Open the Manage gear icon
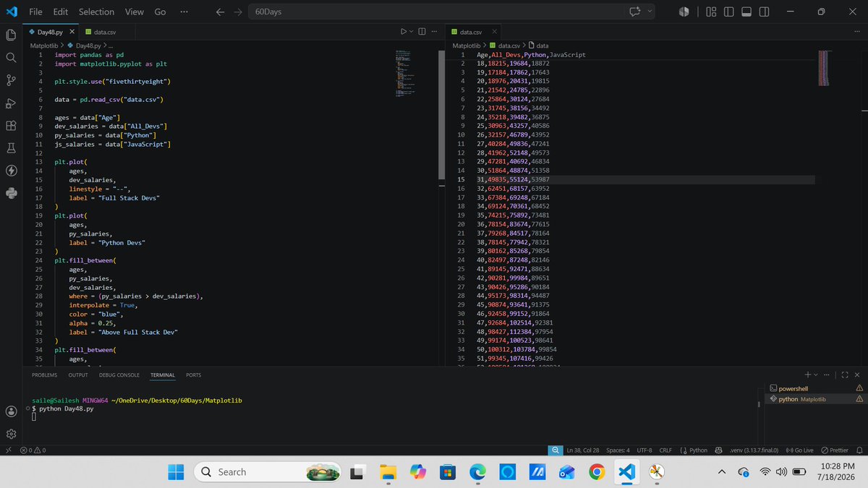Image resolution: width=868 pixels, height=488 pixels. pyautogui.click(x=11, y=434)
